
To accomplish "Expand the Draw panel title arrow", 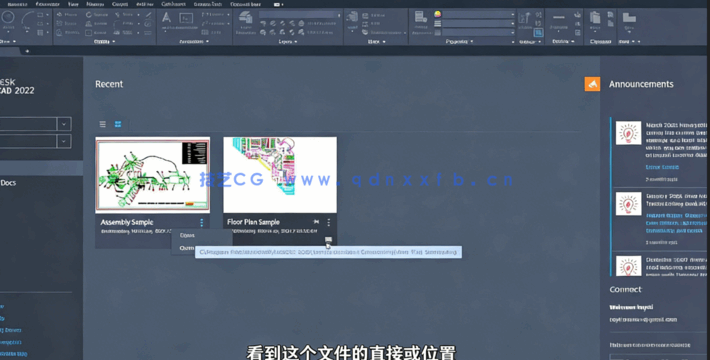I will [14, 42].
